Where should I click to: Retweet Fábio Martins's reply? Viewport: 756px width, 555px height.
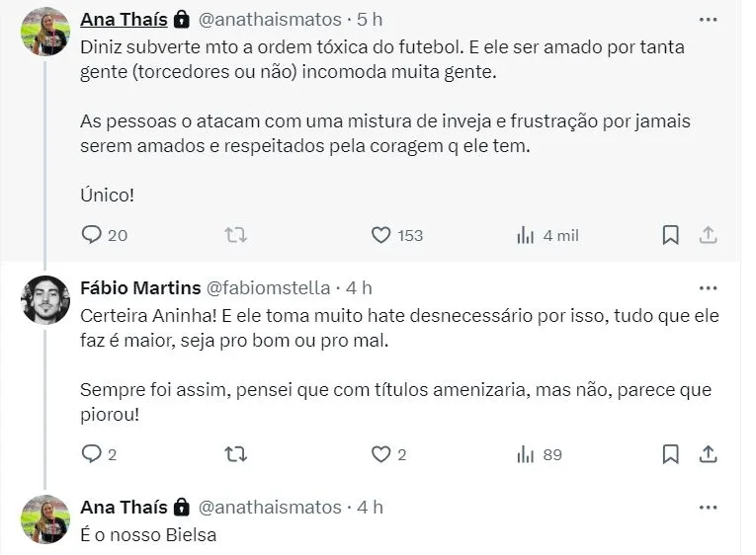(236, 454)
